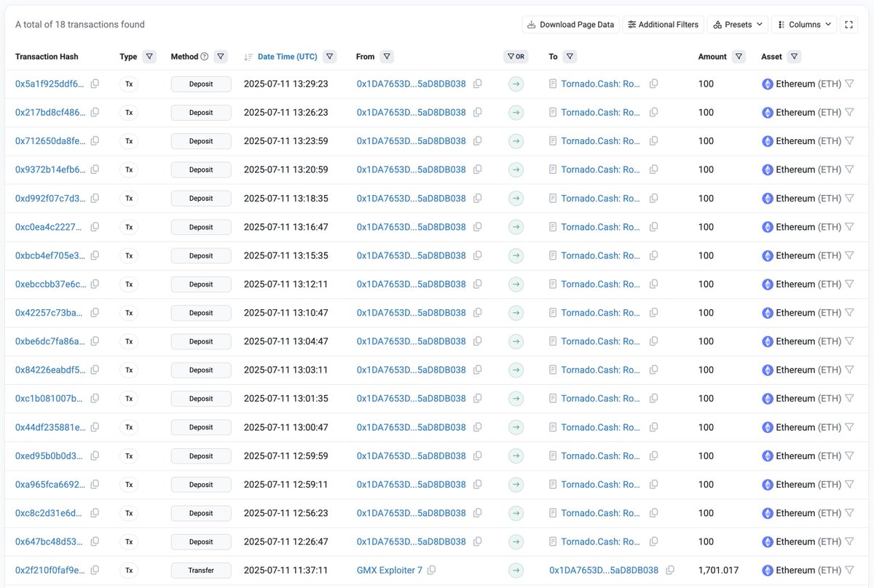The height and width of the screenshot is (588, 874).
Task: Toggle the OR address filter
Action: click(516, 57)
